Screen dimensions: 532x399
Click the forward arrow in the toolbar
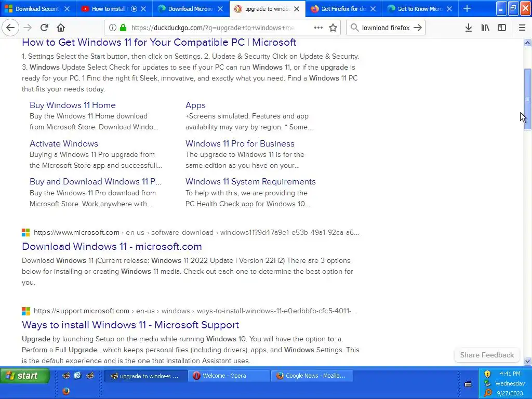point(28,28)
